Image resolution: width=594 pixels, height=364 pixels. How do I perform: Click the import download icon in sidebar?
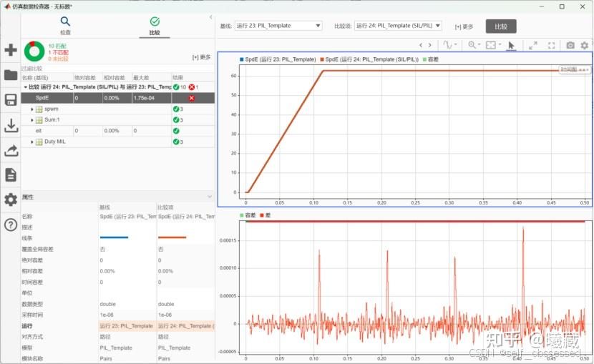[x=11, y=125]
